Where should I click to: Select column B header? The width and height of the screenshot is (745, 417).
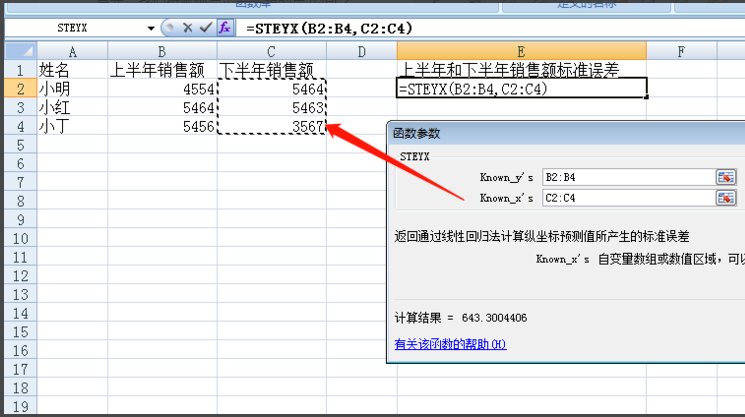[x=162, y=51]
